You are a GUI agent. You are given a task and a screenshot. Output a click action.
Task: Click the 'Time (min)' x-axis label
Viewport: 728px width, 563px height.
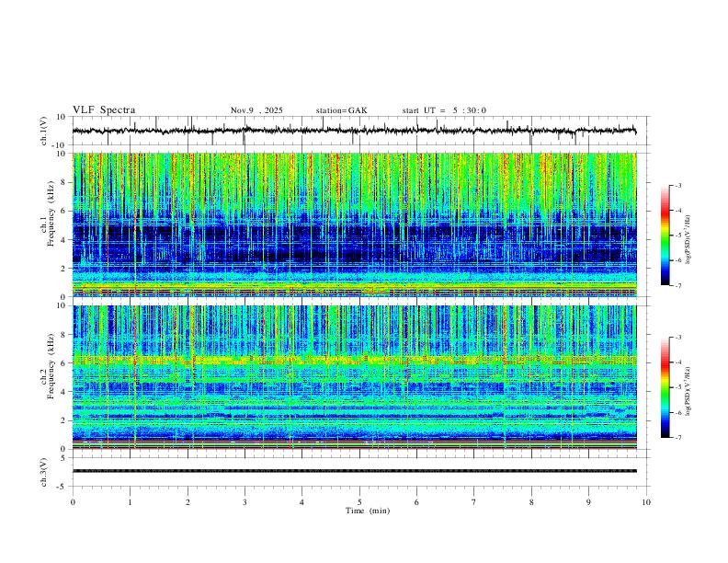(x=368, y=511)
